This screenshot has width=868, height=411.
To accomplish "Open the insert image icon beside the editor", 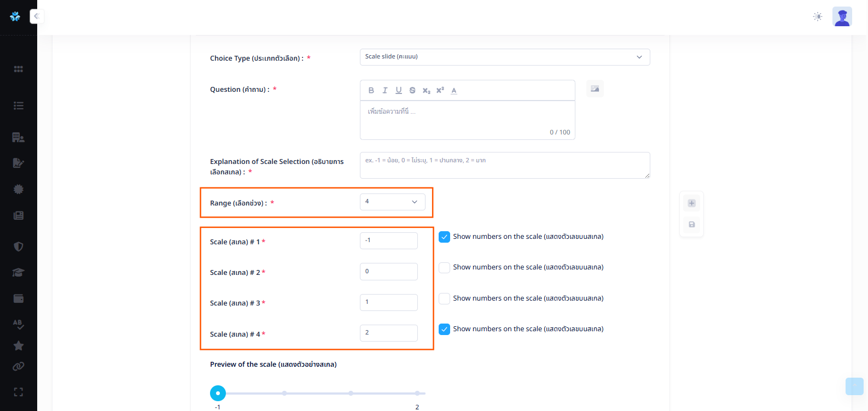I will click(x=595, y=89).
